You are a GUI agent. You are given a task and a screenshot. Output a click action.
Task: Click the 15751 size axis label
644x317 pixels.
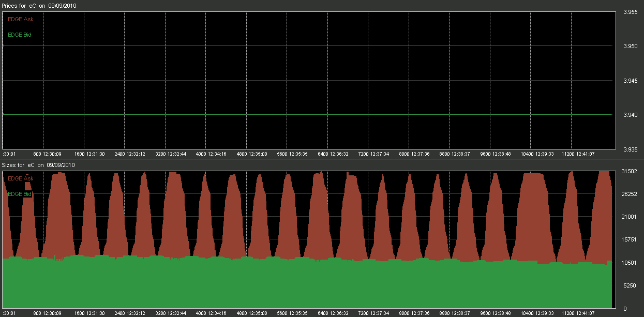point(629,240)
